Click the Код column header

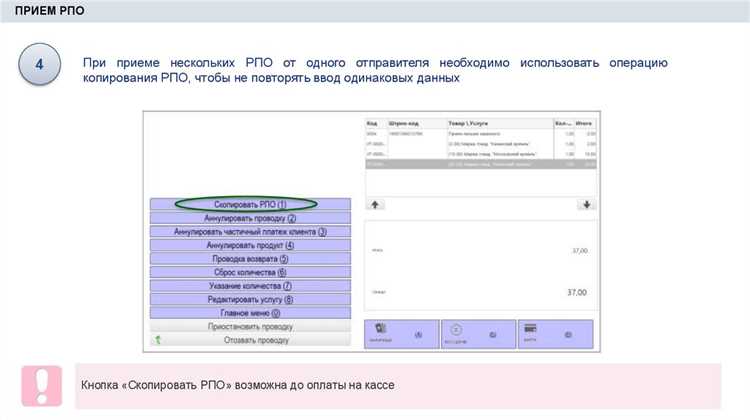click(x=376, y=123)
